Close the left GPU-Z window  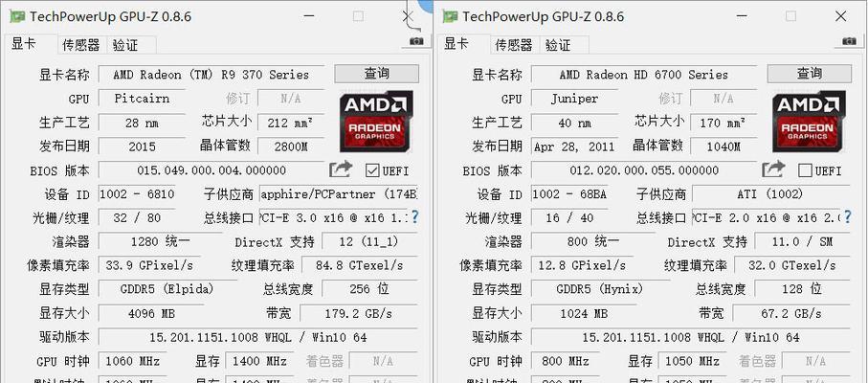pos(408,16)
